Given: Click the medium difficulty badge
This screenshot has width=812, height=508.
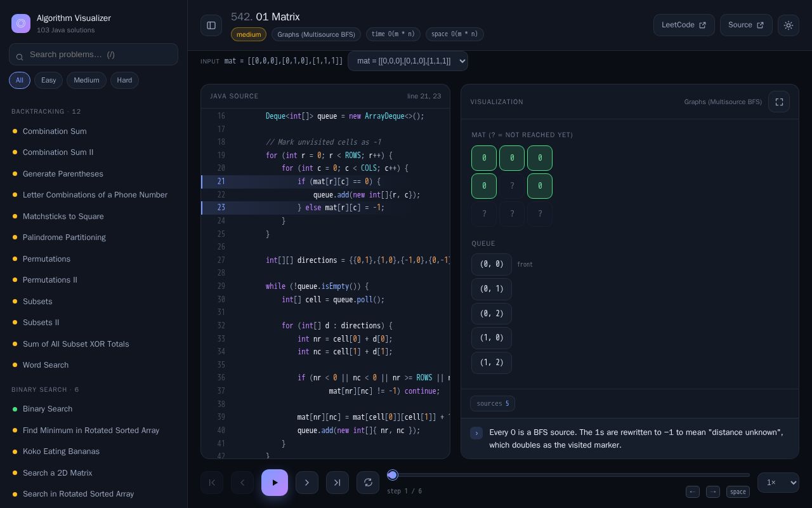Looking at the screenshot, I should (249, 34).
